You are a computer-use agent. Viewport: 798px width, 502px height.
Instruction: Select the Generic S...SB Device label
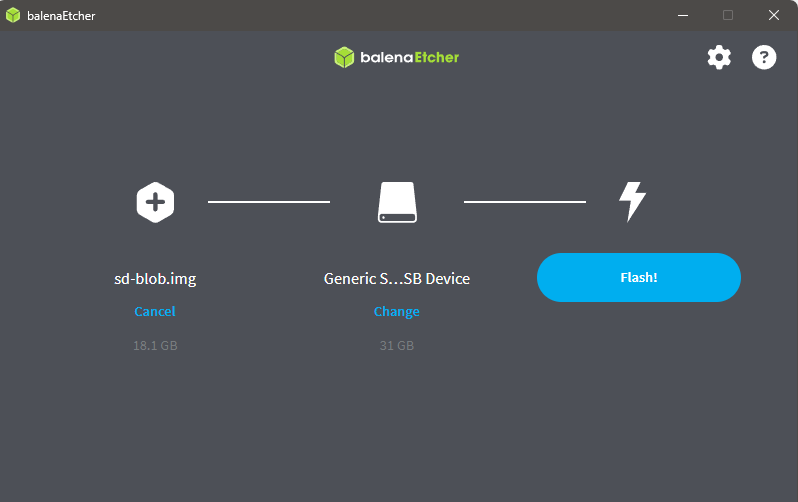click(397, 279)
